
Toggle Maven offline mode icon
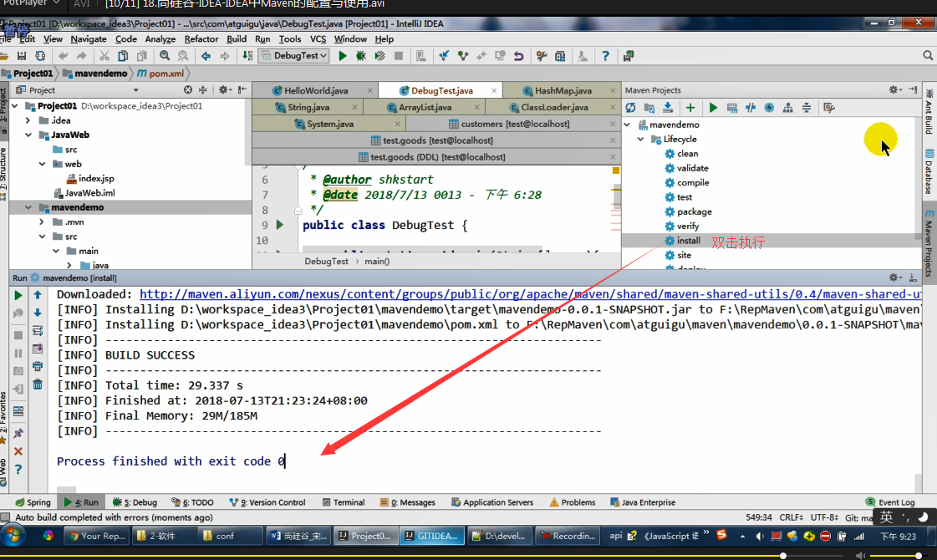(751, 108)
